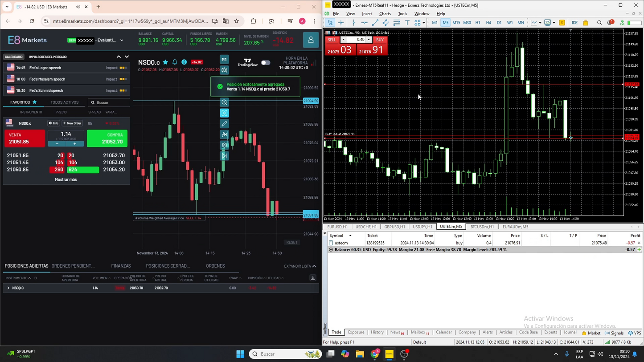Toggle the favorite star on NSDQ.c

[165, 62]
